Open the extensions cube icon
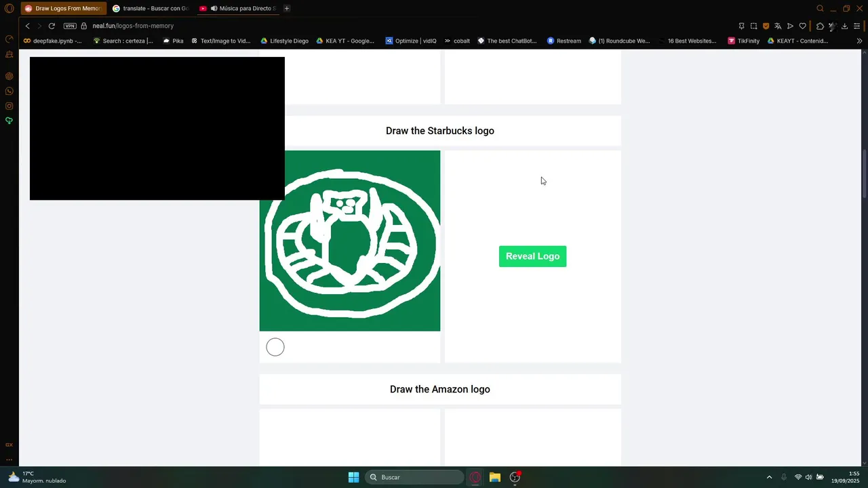The width and height of the screenshot is (868, 488). (820, 26)
